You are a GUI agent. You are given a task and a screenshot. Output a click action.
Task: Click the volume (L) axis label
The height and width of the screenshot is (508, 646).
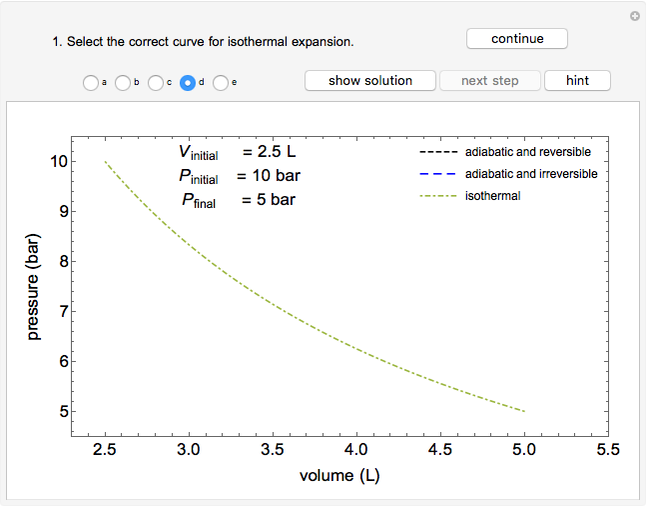point(340,475)
